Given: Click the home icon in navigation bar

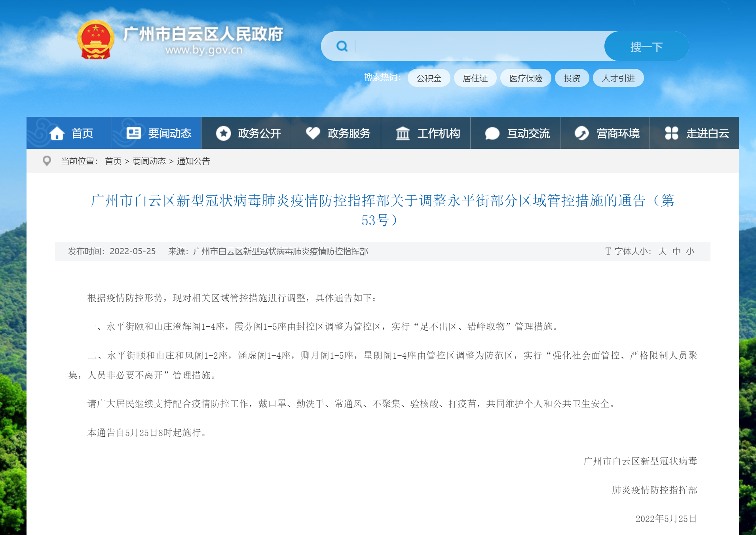Looking at the screenshot, I should (57, 133).
